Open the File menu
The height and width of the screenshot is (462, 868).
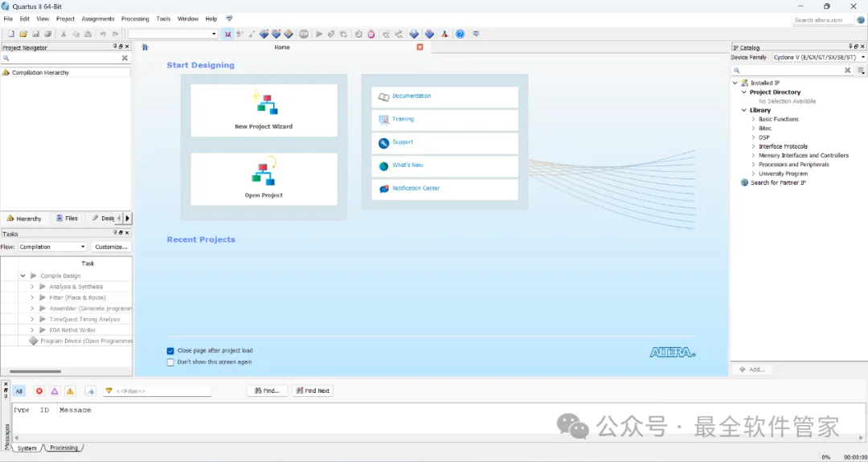pyautogui.click(x=8, y=18)
